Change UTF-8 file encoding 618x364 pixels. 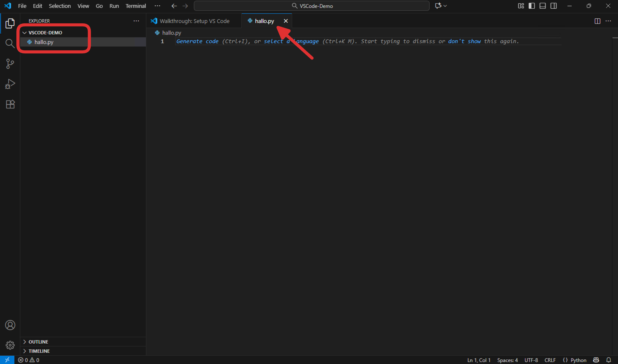531,360
